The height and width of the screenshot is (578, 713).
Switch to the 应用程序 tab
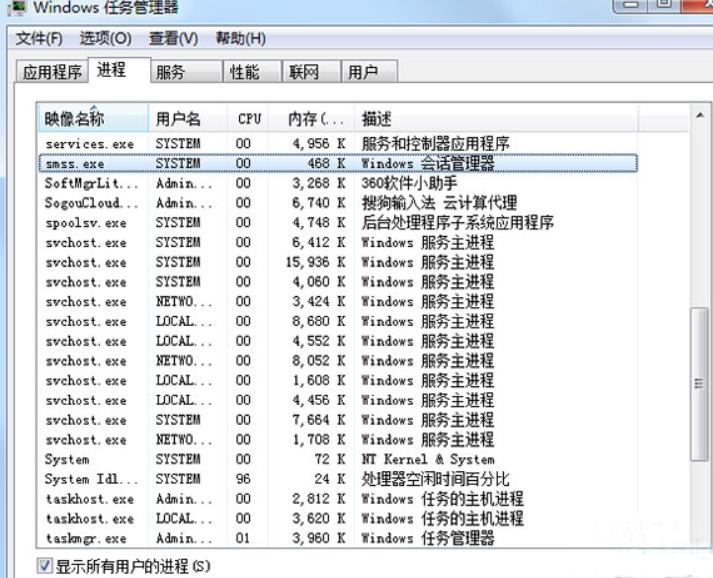pos(52,72)
